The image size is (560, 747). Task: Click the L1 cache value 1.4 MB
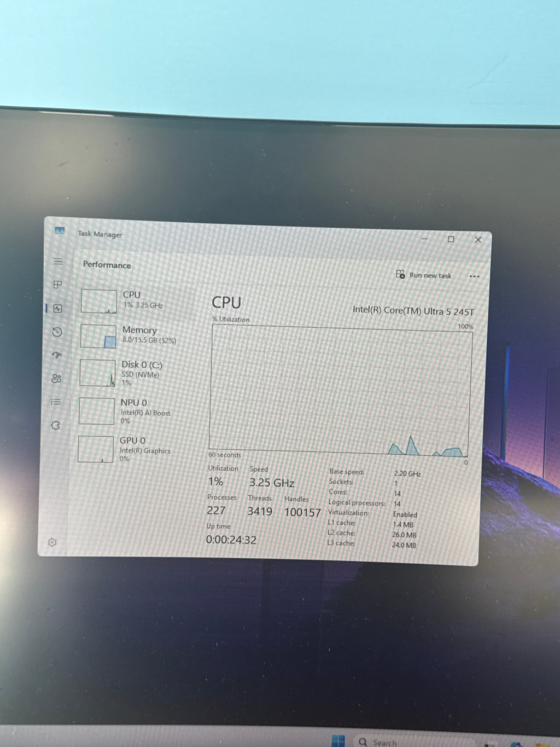pos(403,524)
